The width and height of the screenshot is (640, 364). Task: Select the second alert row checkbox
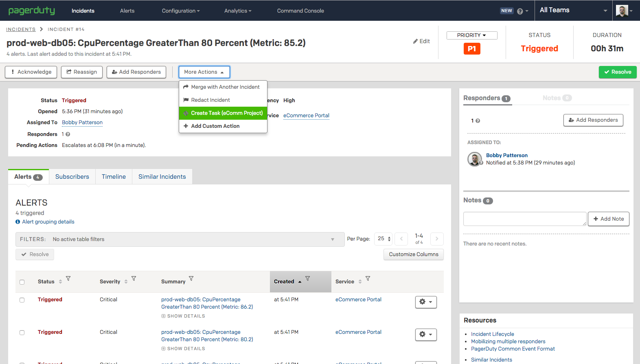click(x=22, y=333)
